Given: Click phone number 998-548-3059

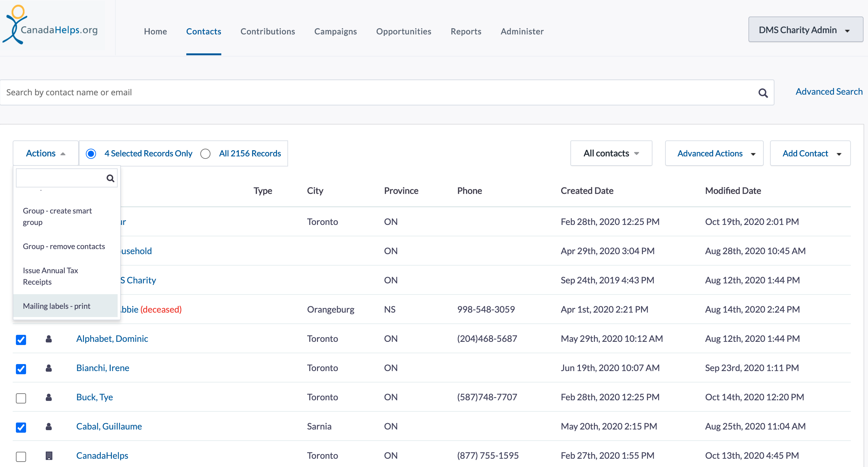Looking at the screenshot, I should pyautogui.click(x=486, y=309).
